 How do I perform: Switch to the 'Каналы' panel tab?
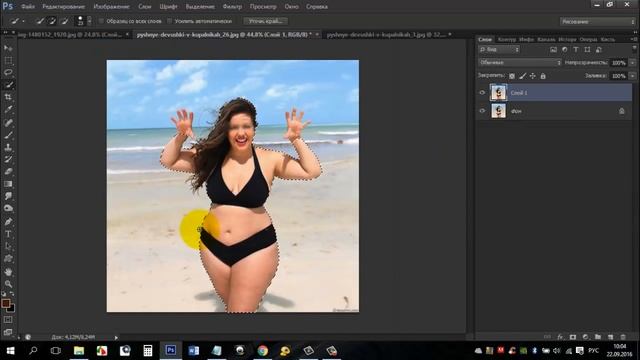point(546,39)
